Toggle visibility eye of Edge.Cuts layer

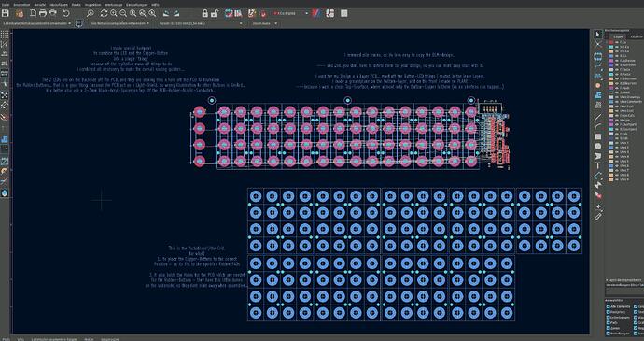point(617,116)
